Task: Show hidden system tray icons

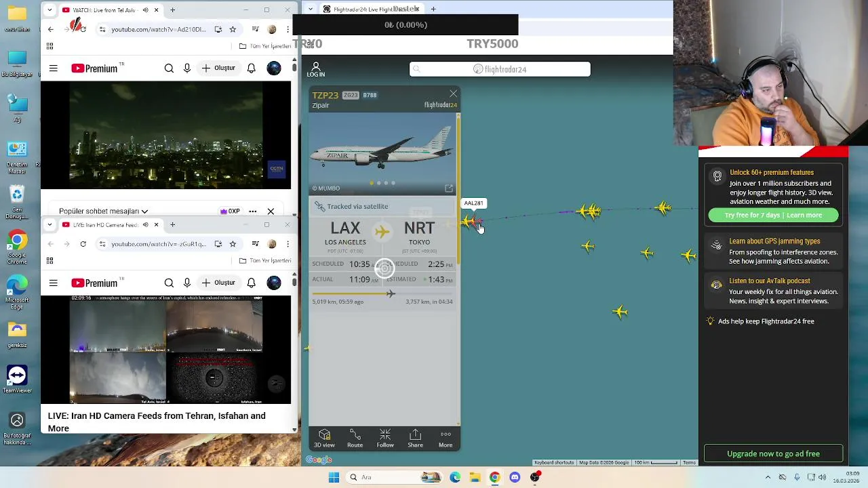Action: click(768, 477)
